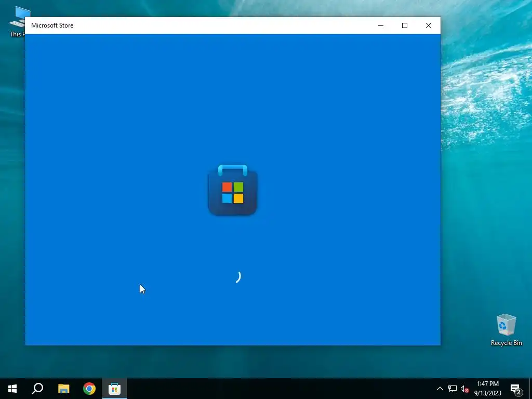Click Microsoft Store splash logo
Image resolution: width=532 pixels, height=399 pixels.
[232, 190]
